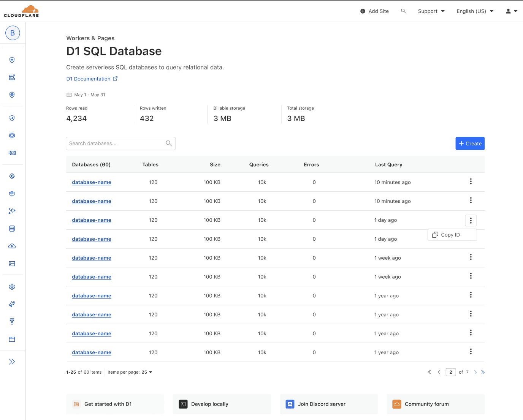Screen dimensions: 523x420
Task: Go to previous page with left arrow
Action: (x=439, y=372)
